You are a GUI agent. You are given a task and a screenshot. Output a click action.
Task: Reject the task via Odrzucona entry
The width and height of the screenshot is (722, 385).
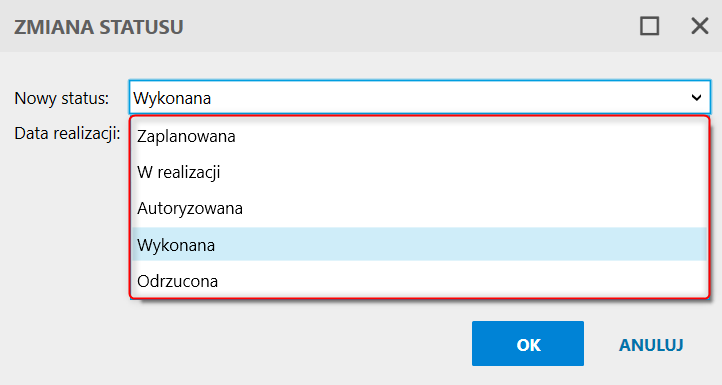(x=419, y=280)
